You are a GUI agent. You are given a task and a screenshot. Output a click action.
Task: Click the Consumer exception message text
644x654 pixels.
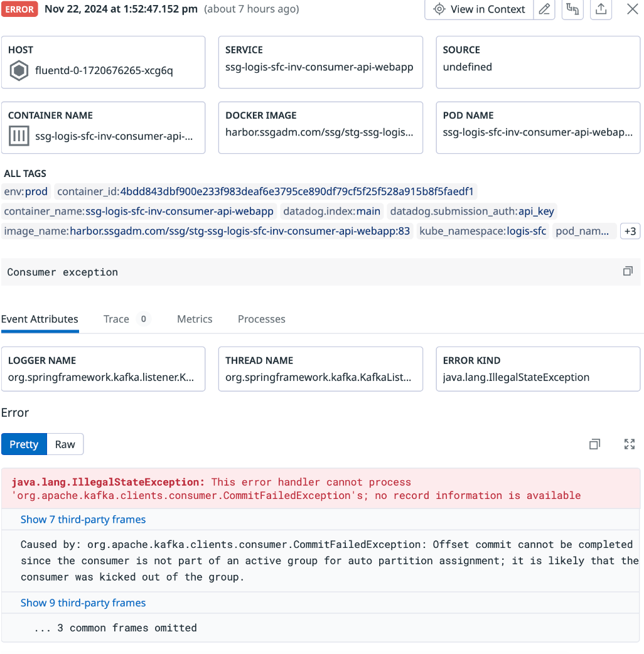pos(63,272)
